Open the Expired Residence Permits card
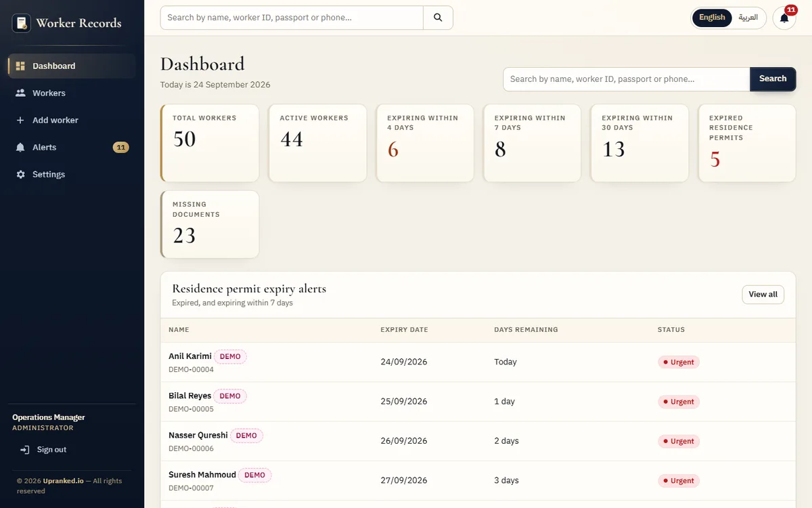The width and height of the screenshot is (812, 508). pyautogui.click(x=747, y=143)
